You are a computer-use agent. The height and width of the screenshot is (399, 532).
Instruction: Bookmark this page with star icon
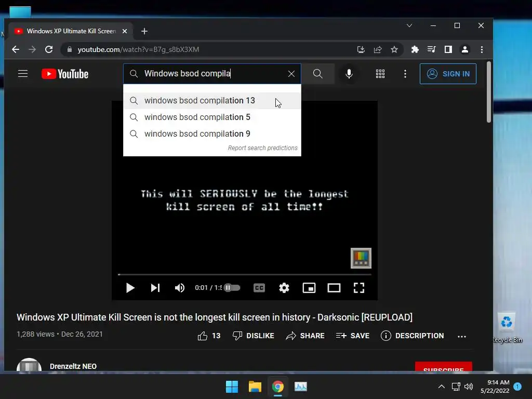[x=394, y=49]
